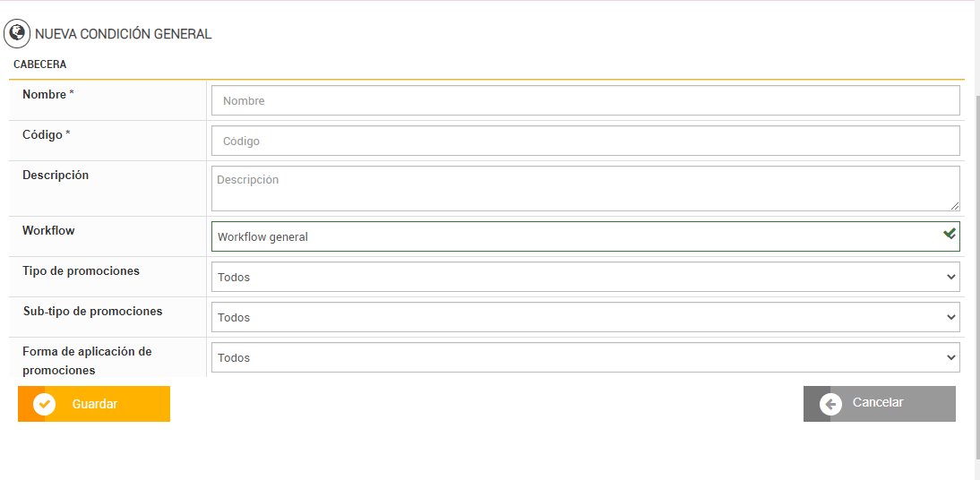Click the Descripción textarea resize handle
Image resolution: width=980 pixels, height=480 pixels.
[955, 206]
